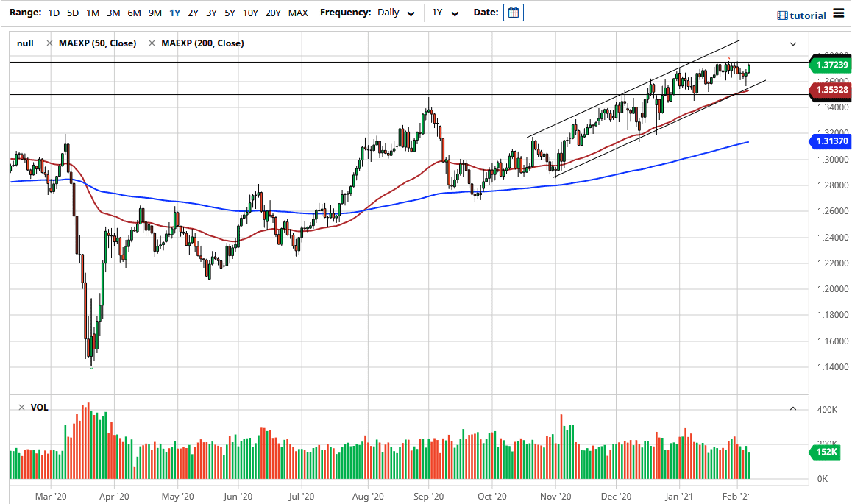Select the 1D range
Viewport: 852px width, 504px height.
click(x=54, y=13)
